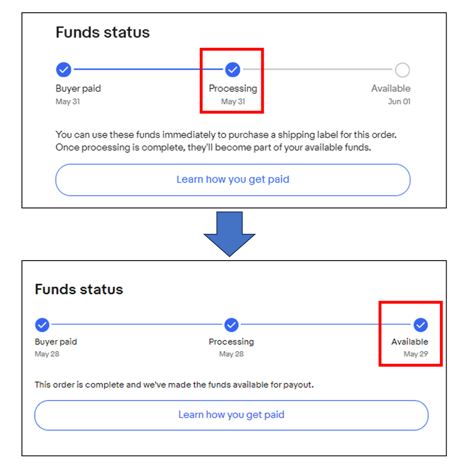Viewport: 470px width, 476px height.
Task: Select the bottom Funds status heading
Action: (x=79, y=289)
